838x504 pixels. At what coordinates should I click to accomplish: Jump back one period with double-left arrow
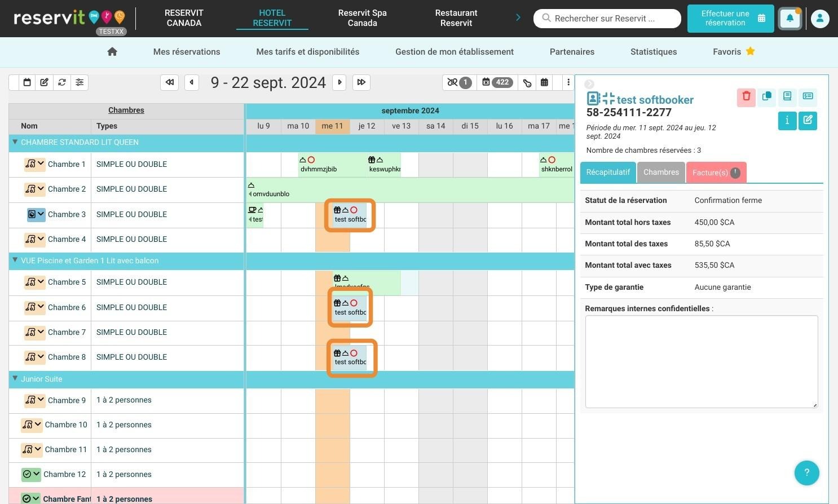coord(170,82)
